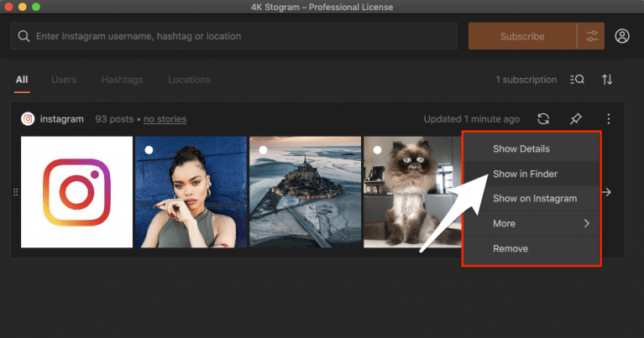Open the user account profile icon
The width and height of the screenshot is (644, 338).
pyautogui.click(x=622, y=36)
